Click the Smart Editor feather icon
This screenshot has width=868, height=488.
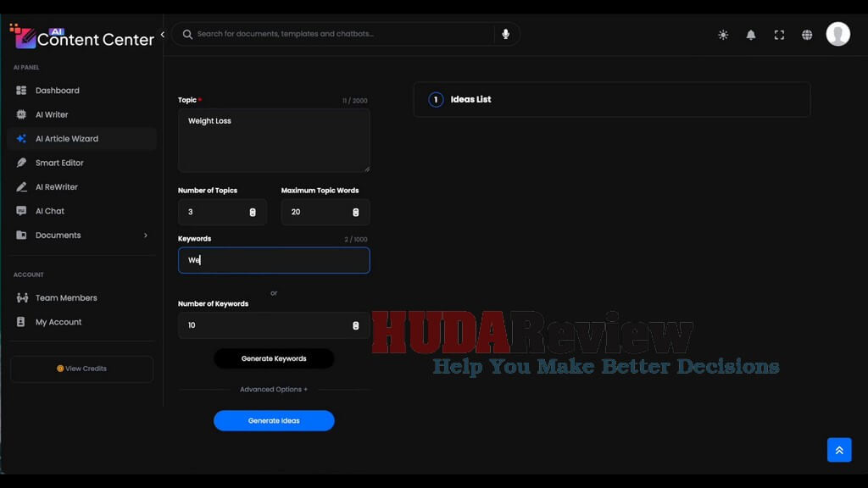coord(21,163)
